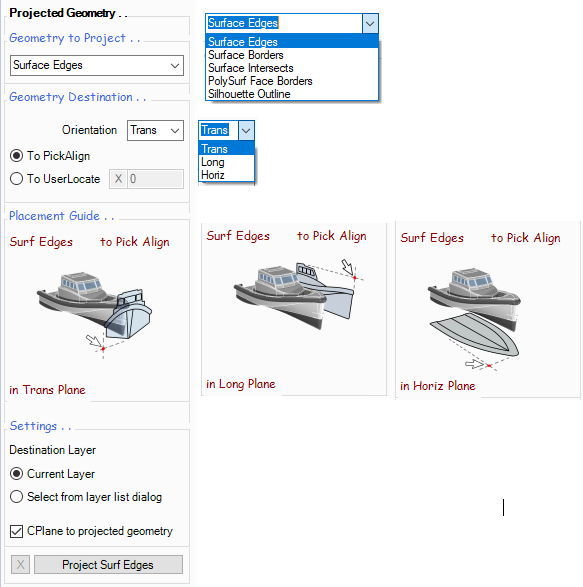583x587 pixels.
Task: Open the Orientation Trans dropdown in panel
Action: (x=155, y=130)
